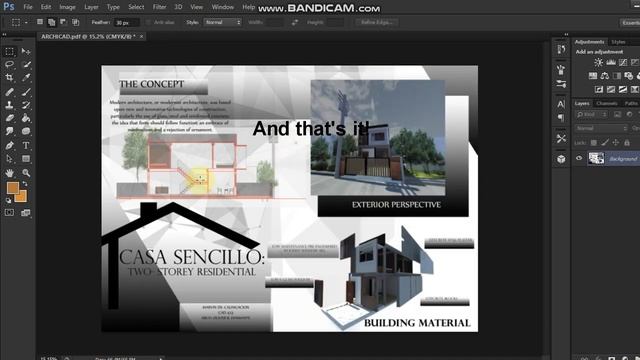Click the Refine Edge button
The width and height of the screenshot is (640, 360).
coord(377,22)
